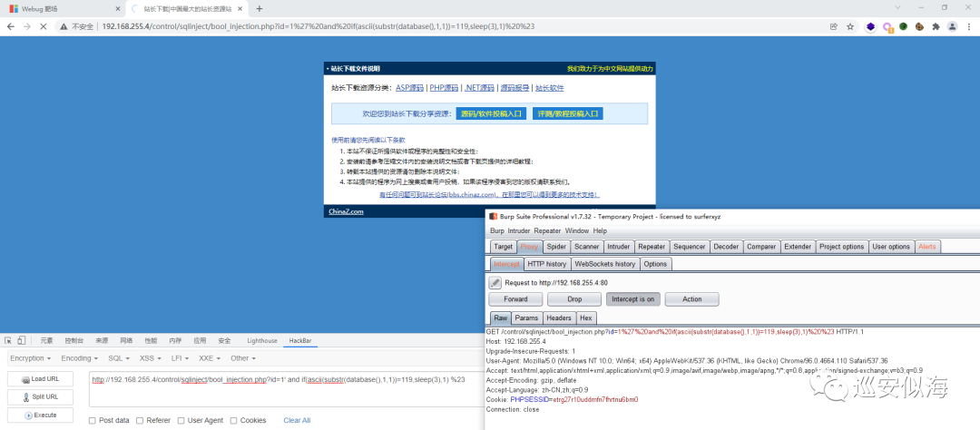Expand the Encryption dropdown in HackBar
980x430 pixels.
pos(31,358)
